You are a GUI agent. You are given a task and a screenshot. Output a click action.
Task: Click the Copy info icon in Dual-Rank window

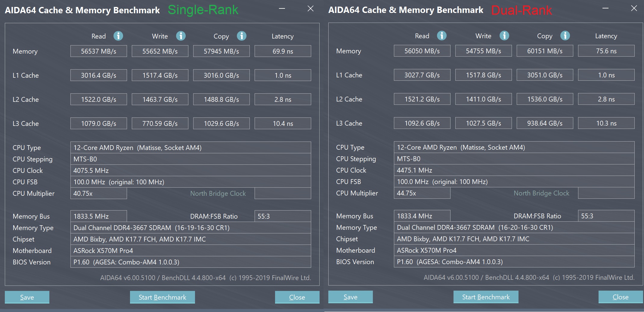point(565,36)
